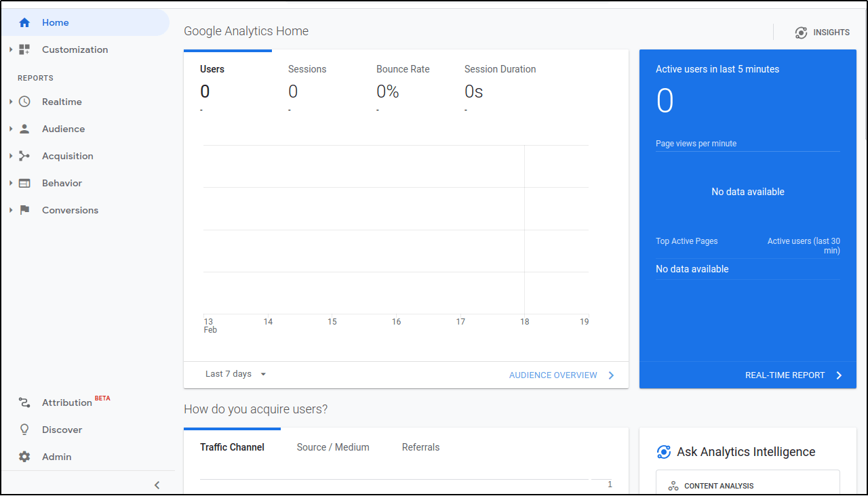Switch to the Traffic Channel tab

pos(232,447)
